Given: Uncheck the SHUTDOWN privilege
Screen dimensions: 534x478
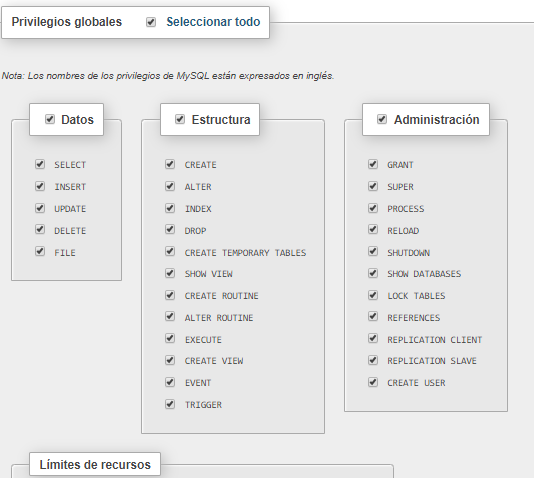Looking at the screenshot, I should (x=373, y=251).
